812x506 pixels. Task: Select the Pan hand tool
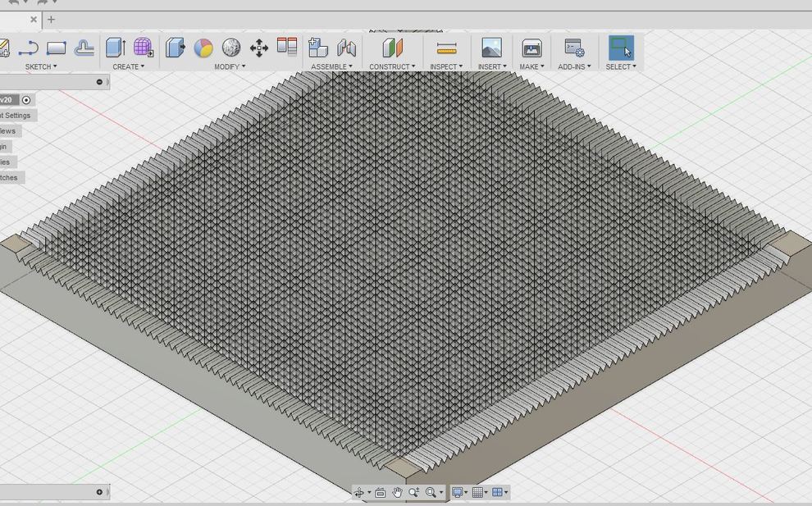(397, 492)
